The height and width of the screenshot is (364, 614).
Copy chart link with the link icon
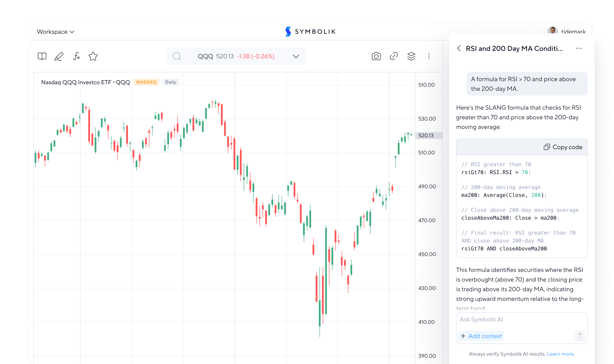click(394, 56)
